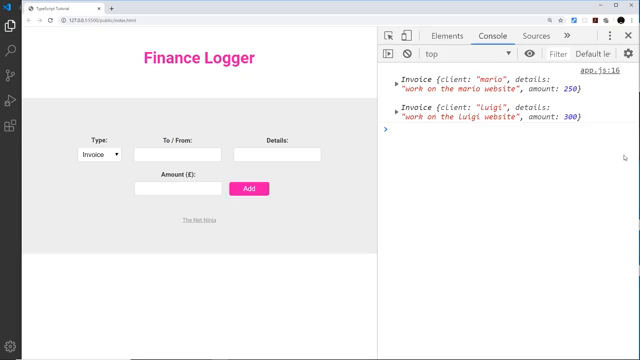Open DevTools customize menu (three dots)
Viewport: 640px width, 360px height.
click(x=610, y=36)
